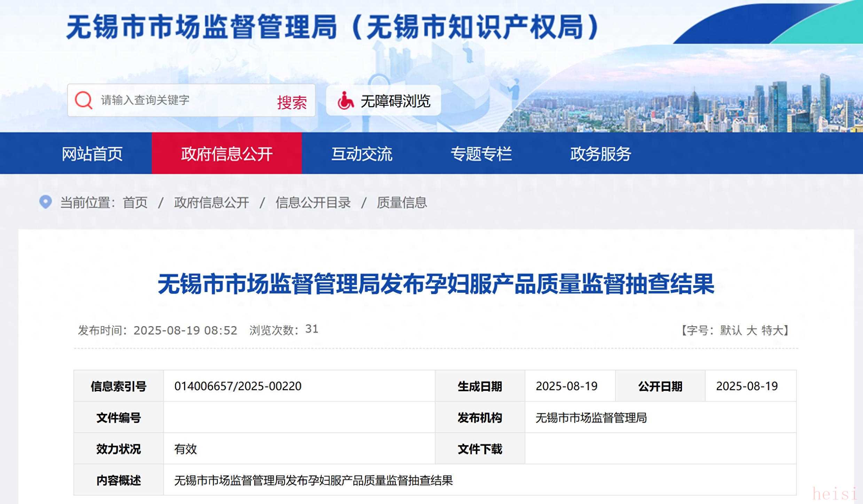Click the 质量信息 breadcrumb link

(402, 203)
